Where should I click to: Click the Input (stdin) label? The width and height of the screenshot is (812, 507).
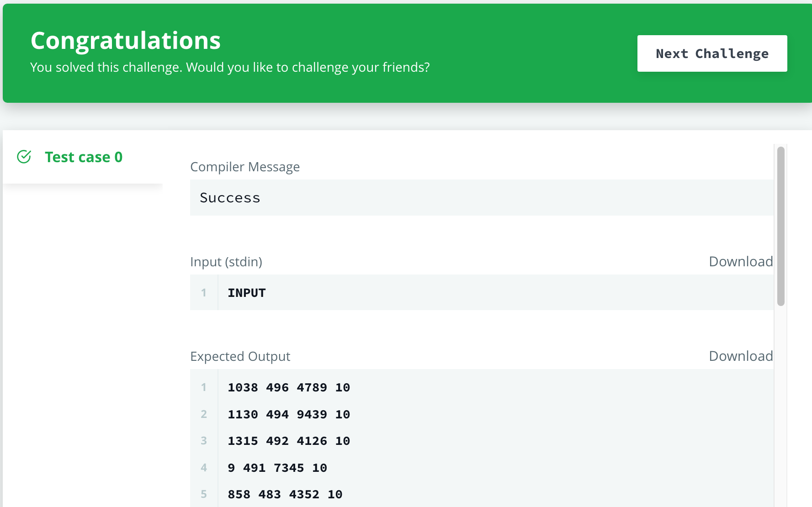226,262
